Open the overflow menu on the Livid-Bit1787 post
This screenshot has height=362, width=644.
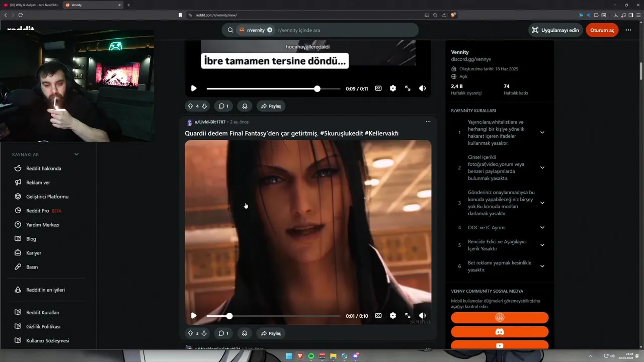point(428,122)
